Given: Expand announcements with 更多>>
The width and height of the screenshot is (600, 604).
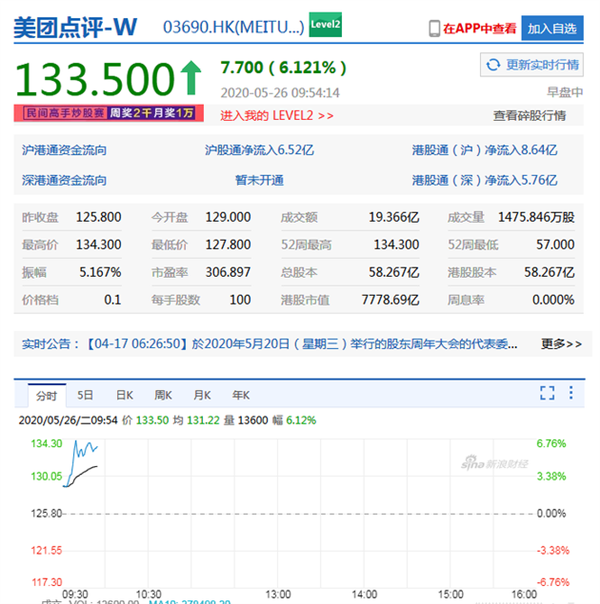Looking at the screenshot, I should tap(561, 344).
